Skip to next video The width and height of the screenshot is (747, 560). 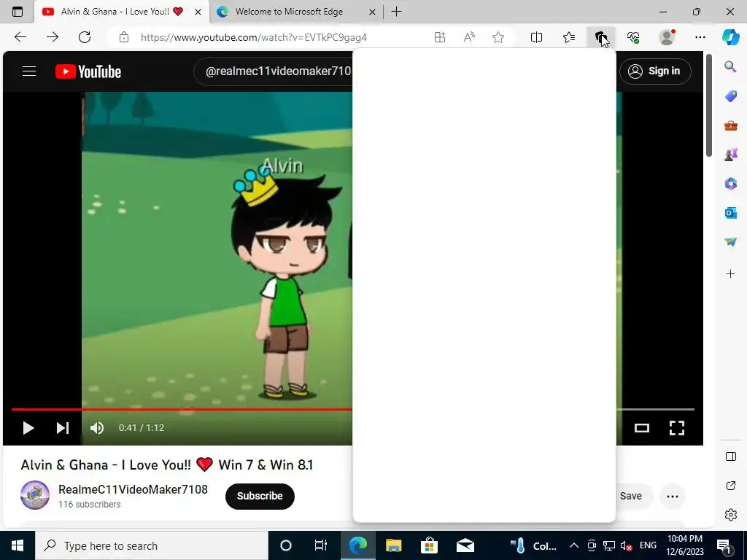63,427
